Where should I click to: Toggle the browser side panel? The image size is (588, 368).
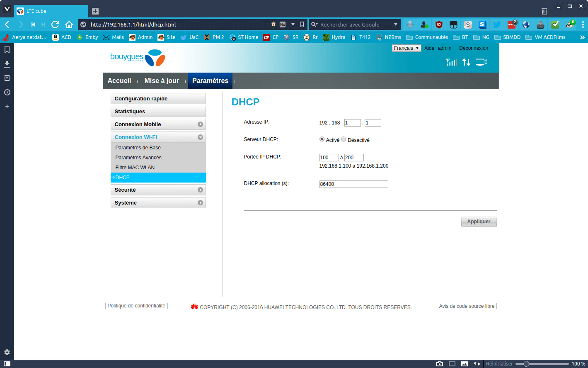pyautogui.click(x=7, y=364)
